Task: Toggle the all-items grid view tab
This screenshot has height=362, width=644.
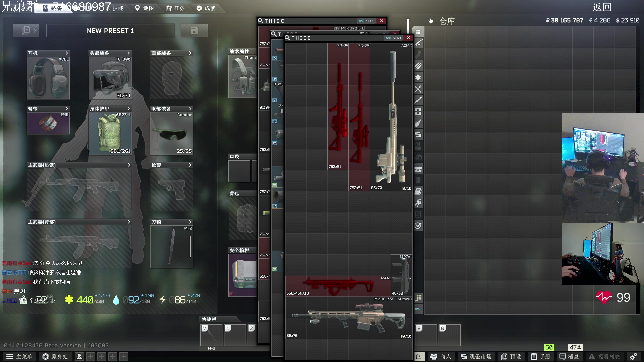Action: click(x=418, y=32)
